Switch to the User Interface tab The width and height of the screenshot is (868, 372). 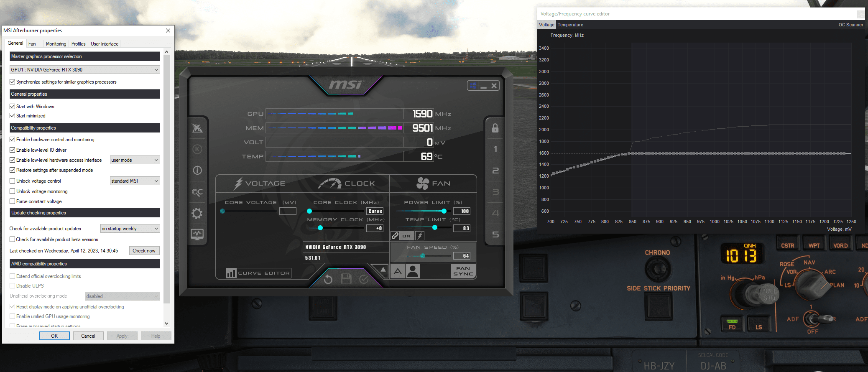click(x=105, y=44)
